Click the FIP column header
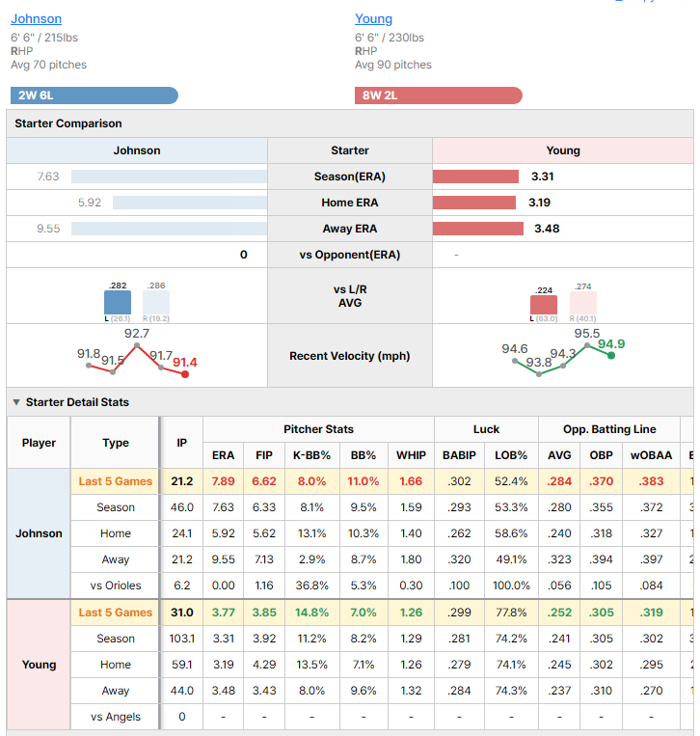Screen dimensions: 700x736 point(264,455)
